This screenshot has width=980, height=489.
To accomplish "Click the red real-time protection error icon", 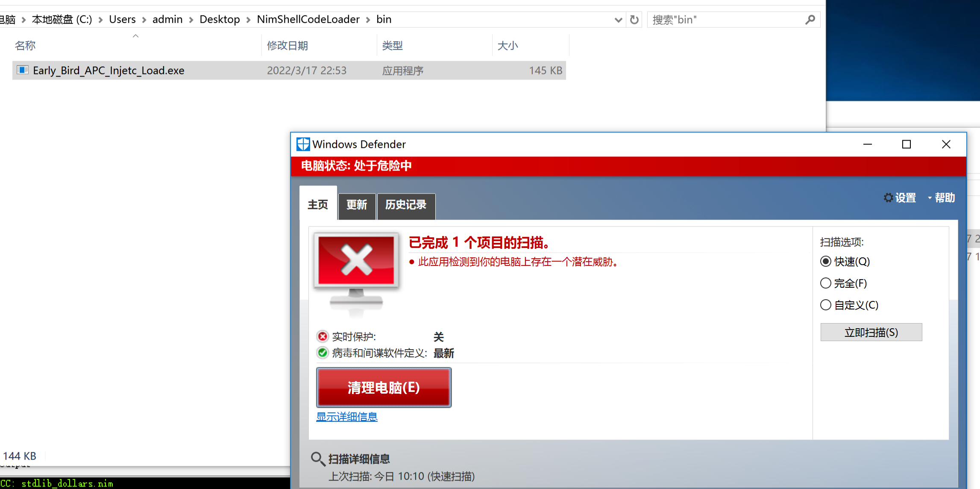I will [x=323, y=337].
